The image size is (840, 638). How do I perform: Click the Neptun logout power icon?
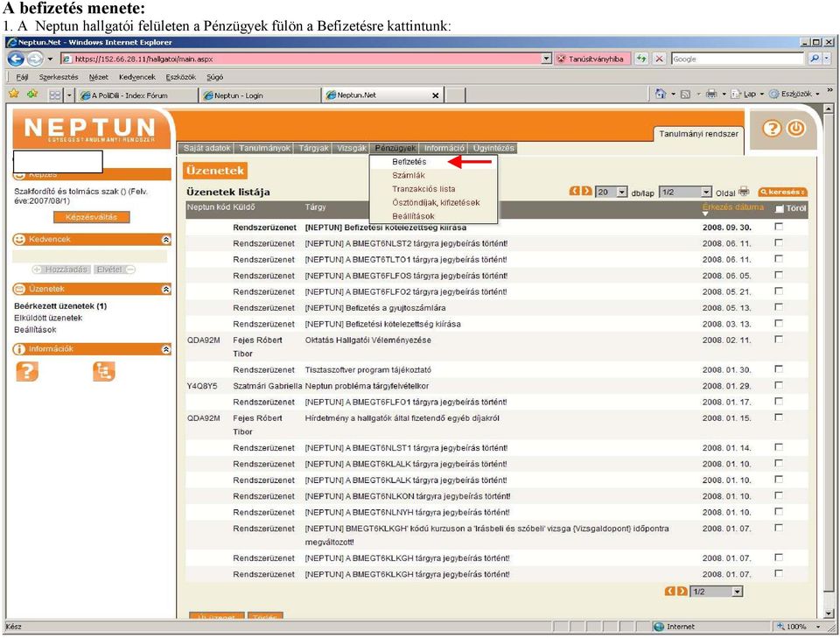[x=796, y=129]
